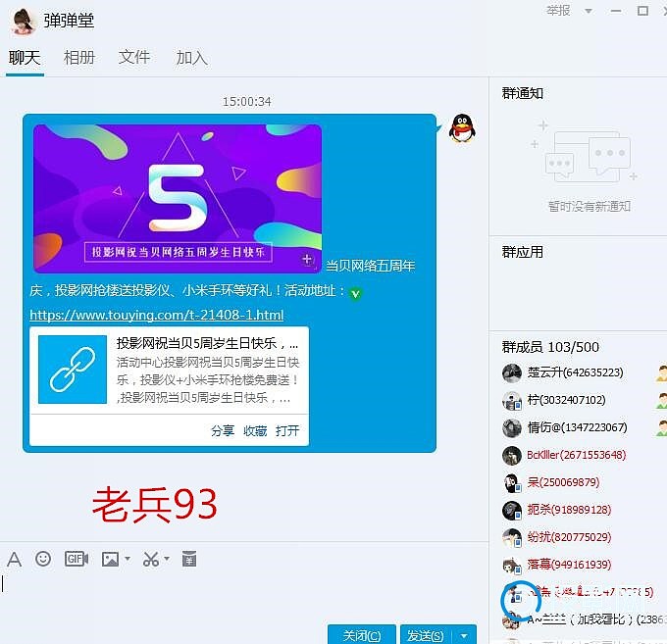Open the font settings (A) icon
The image size is (667, 644).
tap(14, 559)
